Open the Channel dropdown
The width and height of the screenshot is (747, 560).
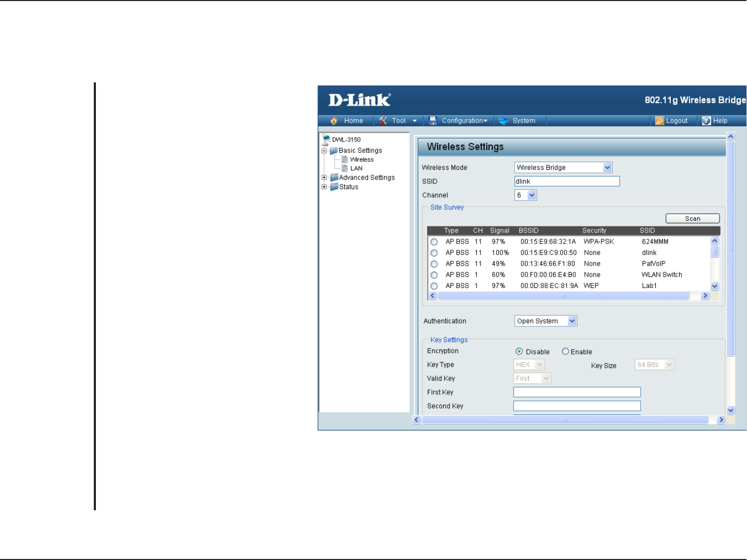pyautogui.click(x=526, y=195)
